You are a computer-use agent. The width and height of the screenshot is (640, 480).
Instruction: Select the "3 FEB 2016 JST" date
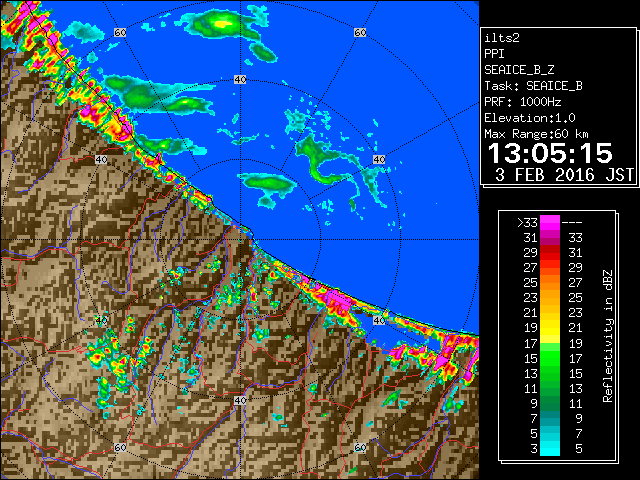pyautogui.click(x=564, y=175)
